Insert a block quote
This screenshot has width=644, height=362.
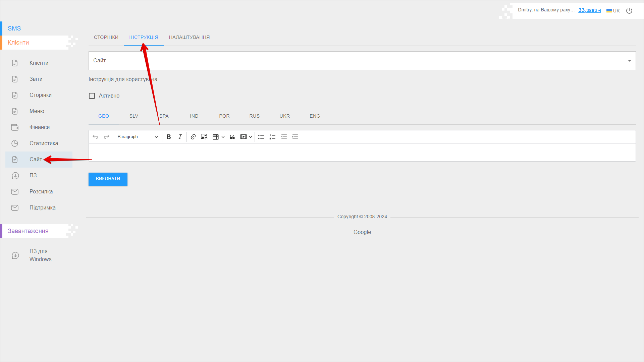tap(232, 137)
